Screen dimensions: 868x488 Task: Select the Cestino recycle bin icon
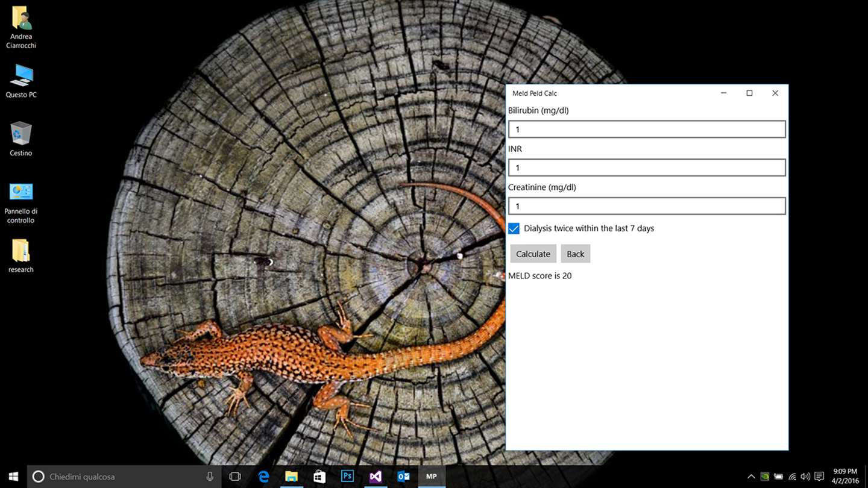tap(21, 139)
